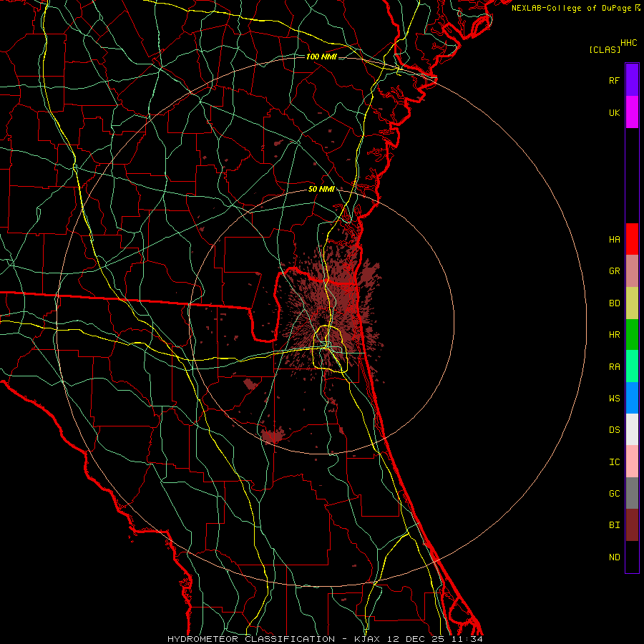Click the 'BI' legend label
Image resolution: width=644 pixels, height=644 pixels.
[x=615, y=525]
